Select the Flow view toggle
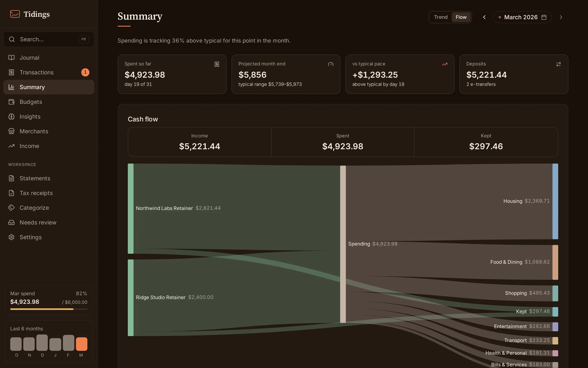 [x=461, y=17]
